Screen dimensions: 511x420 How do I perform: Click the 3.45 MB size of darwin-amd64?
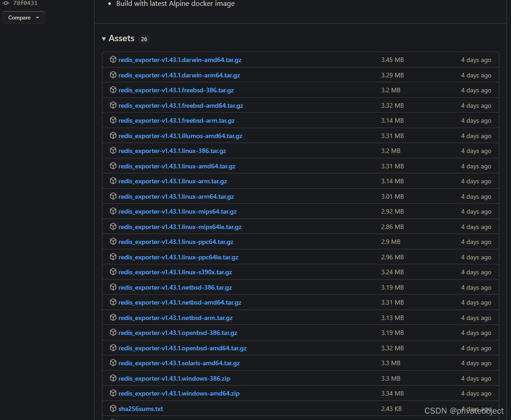click(392, 60)
